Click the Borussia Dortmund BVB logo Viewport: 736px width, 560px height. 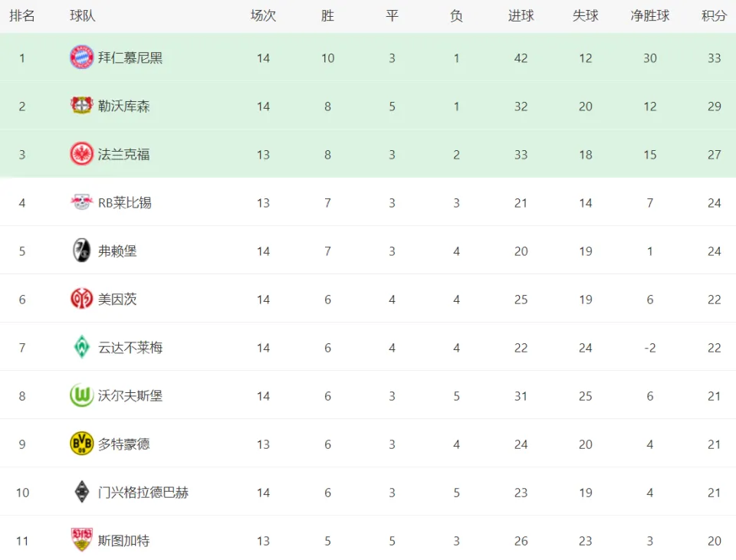82,444
